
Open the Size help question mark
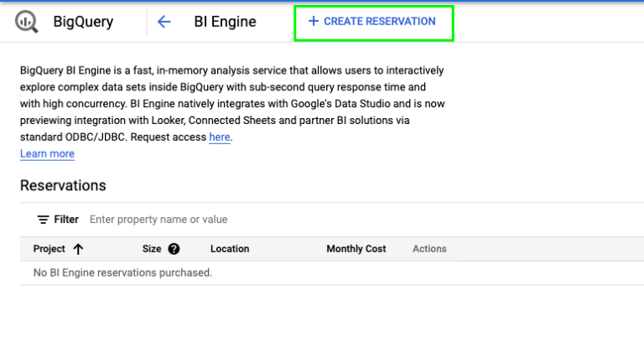click(174, 249)
